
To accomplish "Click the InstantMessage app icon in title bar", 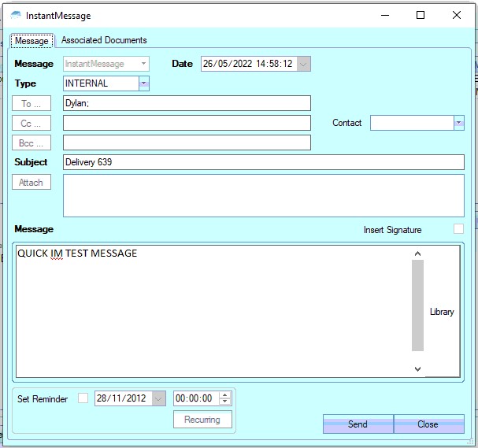I will [x=16, y=15].
